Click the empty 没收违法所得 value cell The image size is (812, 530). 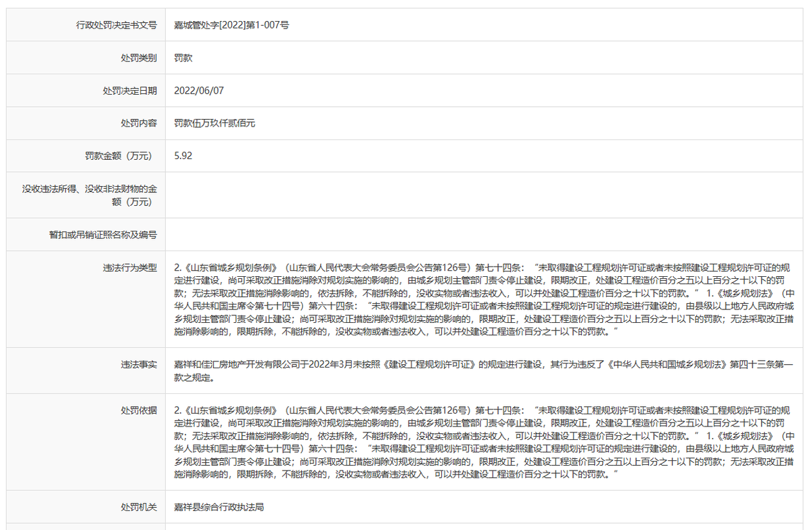pos(406,195)
